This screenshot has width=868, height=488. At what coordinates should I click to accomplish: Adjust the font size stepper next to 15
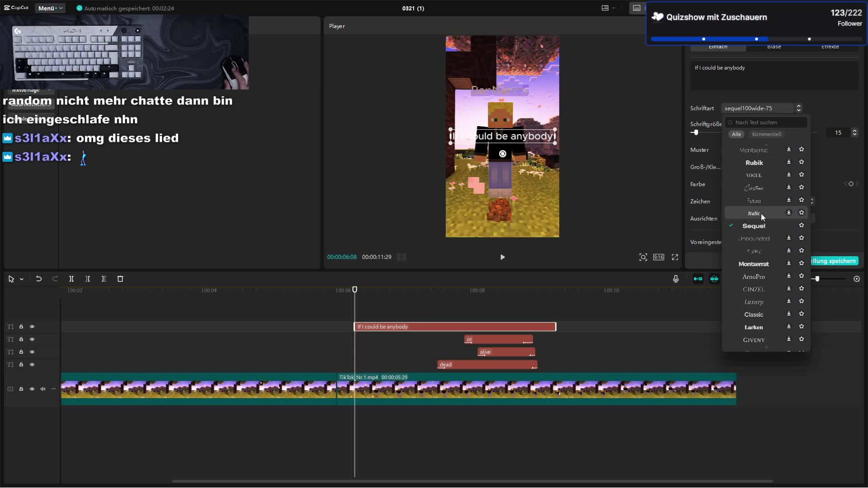coord(854,132)
